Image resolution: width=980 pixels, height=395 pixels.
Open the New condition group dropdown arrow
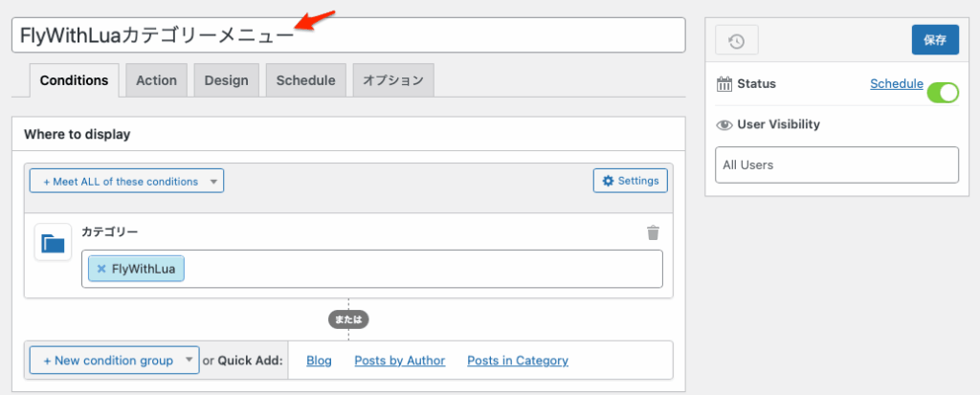(x=189, y=361)
